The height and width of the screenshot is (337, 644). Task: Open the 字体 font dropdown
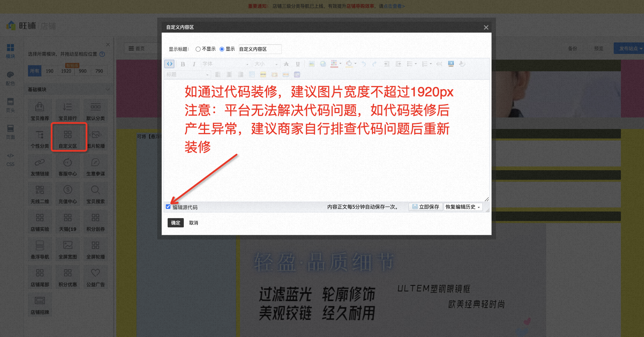click(x=225, y=64)
